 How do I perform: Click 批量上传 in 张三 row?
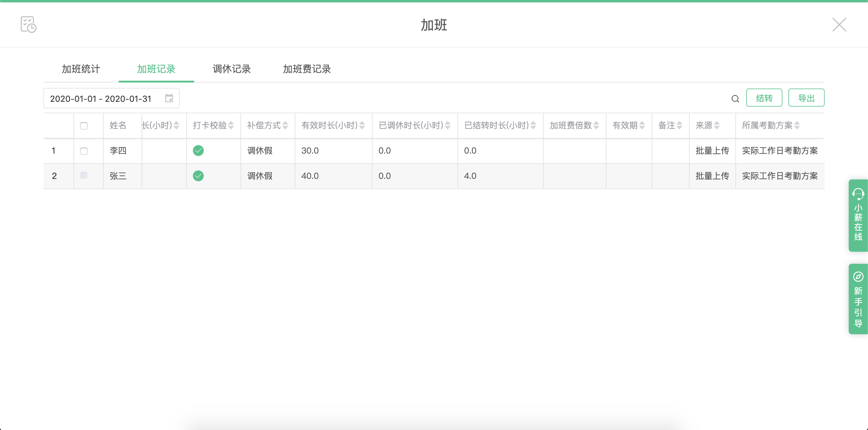[712, 176]
